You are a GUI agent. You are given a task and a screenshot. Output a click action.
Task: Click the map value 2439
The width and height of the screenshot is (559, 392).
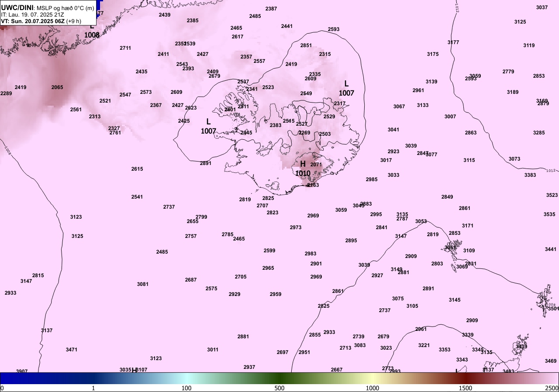point(165,15)
